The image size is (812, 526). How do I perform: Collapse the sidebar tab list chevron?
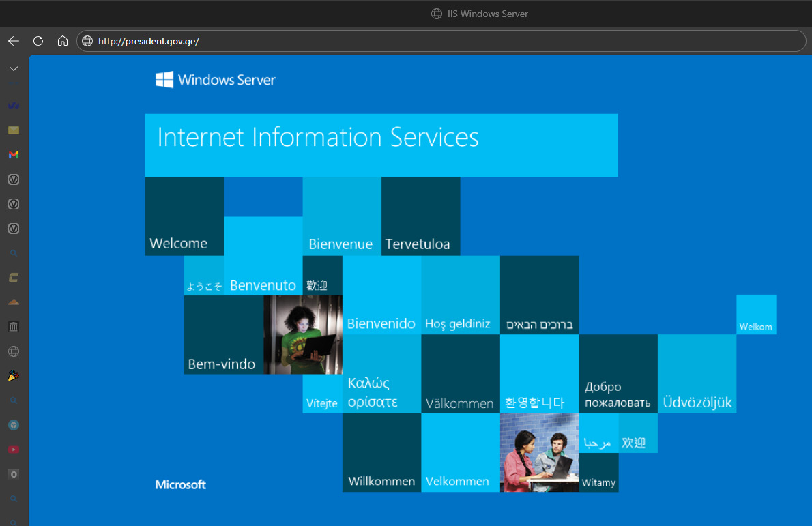click(x=14, y=68)
